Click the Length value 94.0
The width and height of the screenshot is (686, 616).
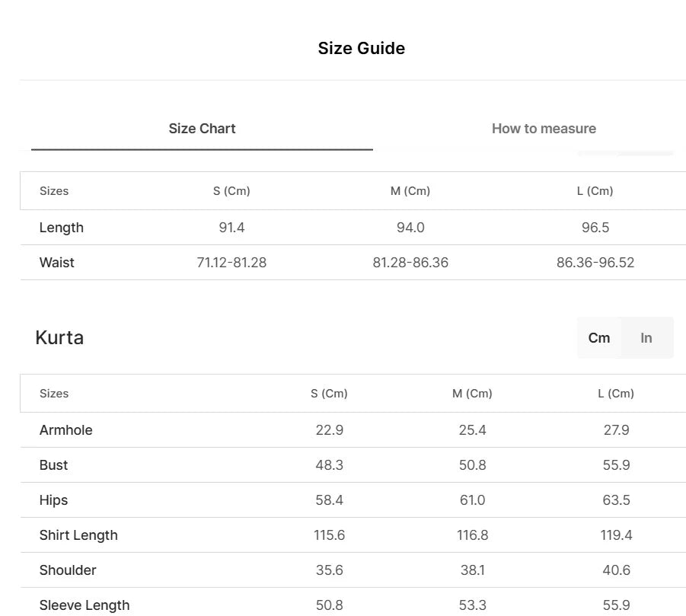coord(410,228)
